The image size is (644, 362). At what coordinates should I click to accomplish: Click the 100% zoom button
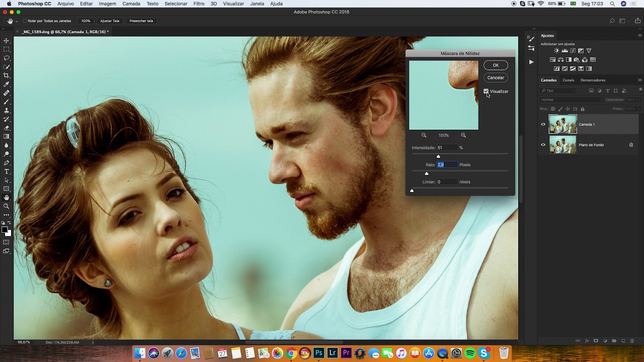pyautogui.click(x=86, y=21)
